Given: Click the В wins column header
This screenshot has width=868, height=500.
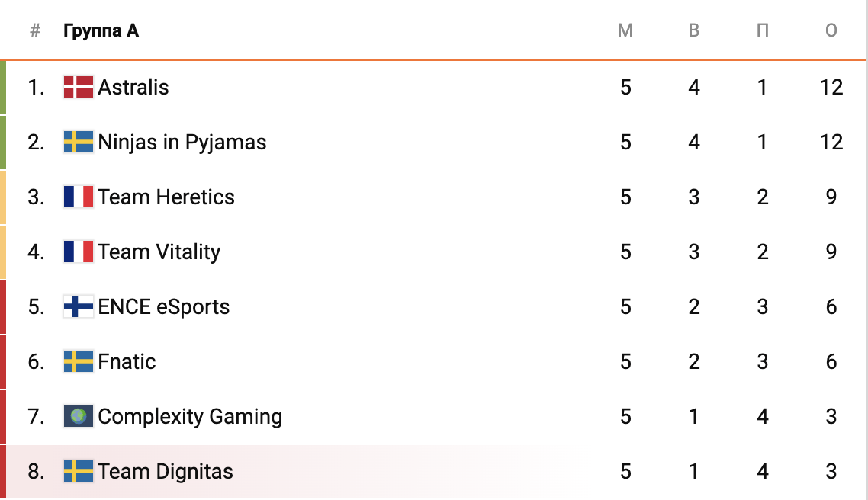Looking at the screenshot, I should (694, 30).
